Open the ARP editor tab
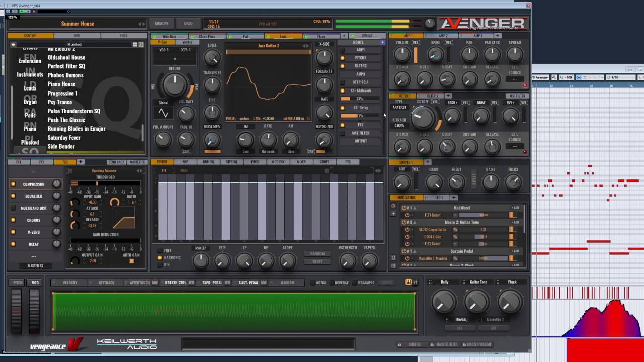Image resolution: width=644 pixels, height=362 pixels. 185,162
